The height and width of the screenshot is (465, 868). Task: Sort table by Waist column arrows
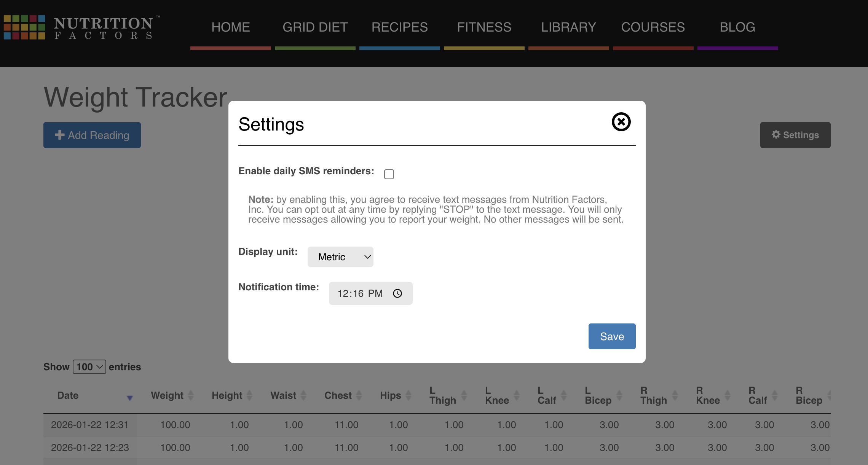pos(303,395)
